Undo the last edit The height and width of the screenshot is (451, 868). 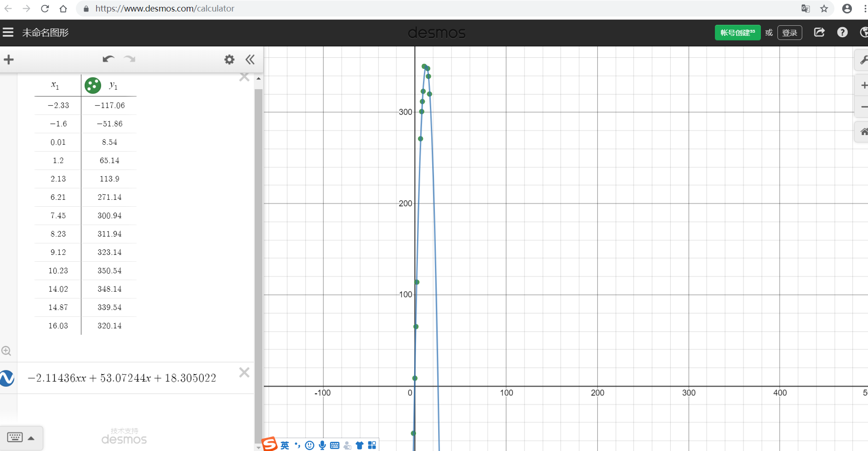coord(108,59)
